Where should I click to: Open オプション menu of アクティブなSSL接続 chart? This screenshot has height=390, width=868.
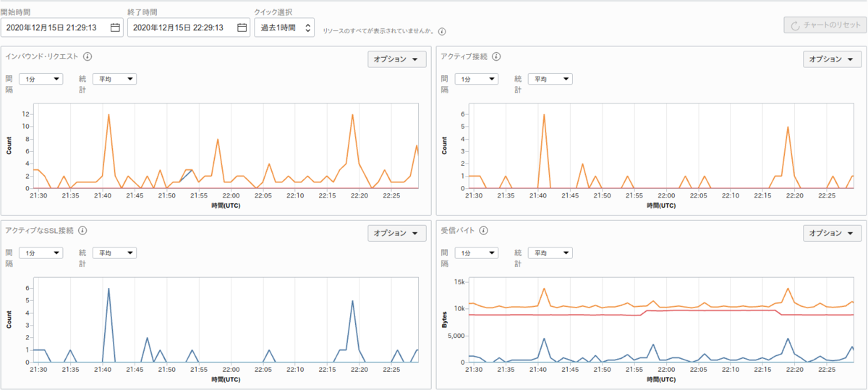pyautogui.click(x=397, y=233)
